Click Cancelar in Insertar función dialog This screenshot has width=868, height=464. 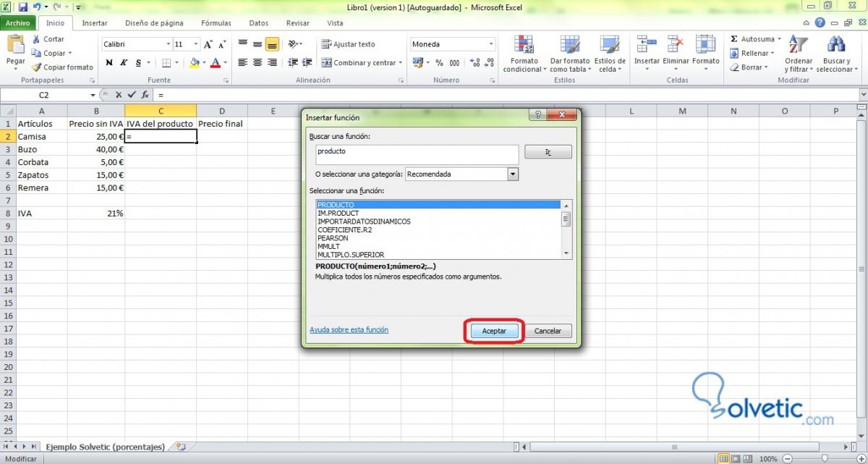pos(548,331)
